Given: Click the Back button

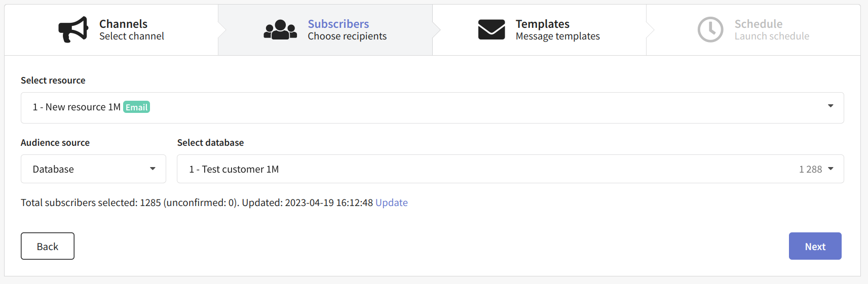Looking at the screenshot, I should pos(48,246).
